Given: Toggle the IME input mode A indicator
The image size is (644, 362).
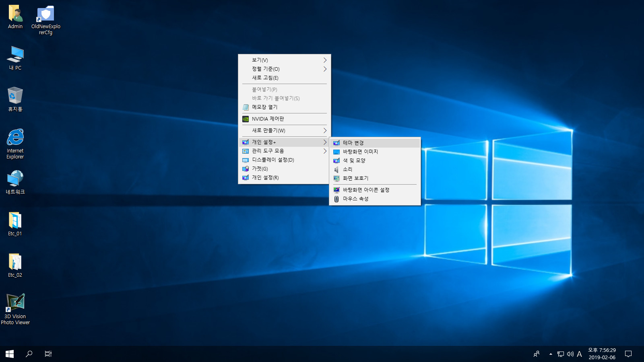Looking at the screenshot, I should 579,354.
